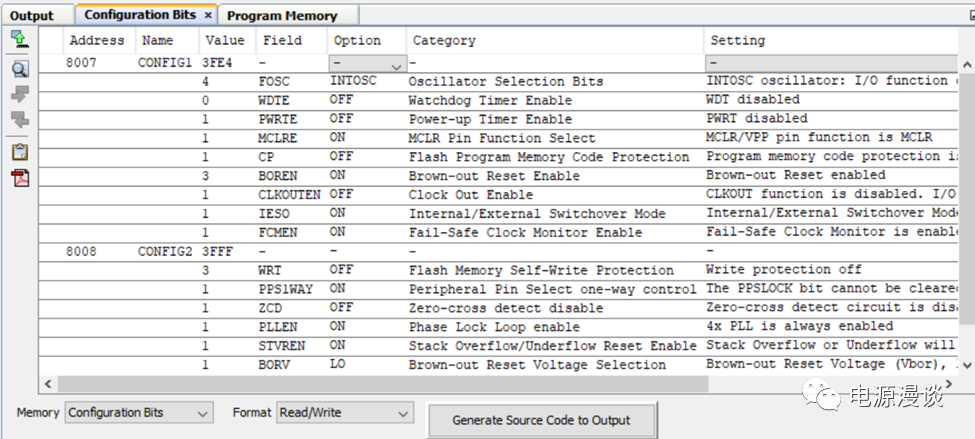975x439 pixels.
Task: Switch to the Output tab
Action: pyautogui.click(x=32, y=15)
